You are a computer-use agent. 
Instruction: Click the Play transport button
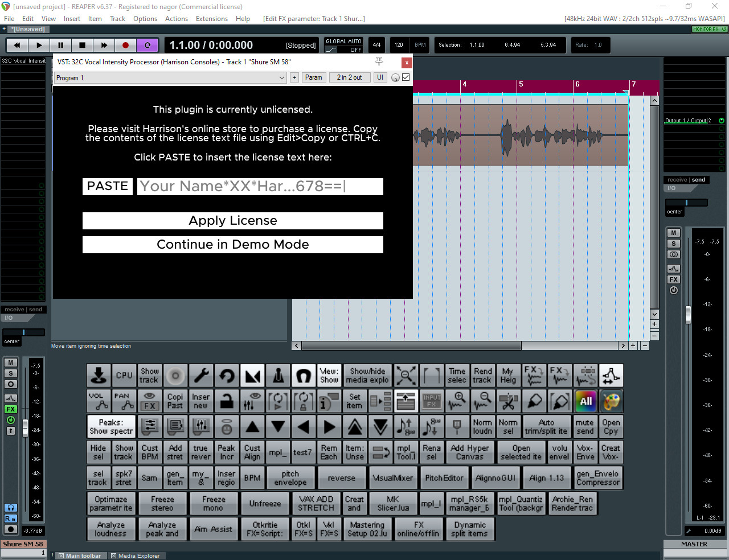(39, 45)
